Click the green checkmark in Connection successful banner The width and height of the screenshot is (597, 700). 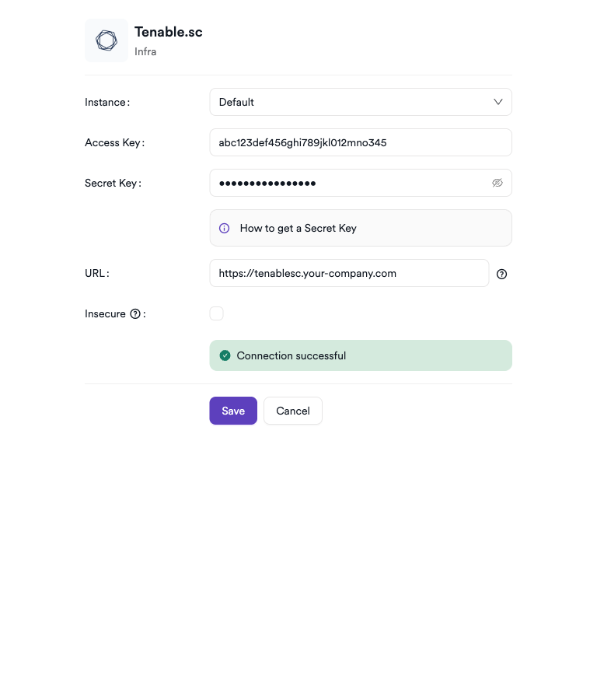(225, 355)
